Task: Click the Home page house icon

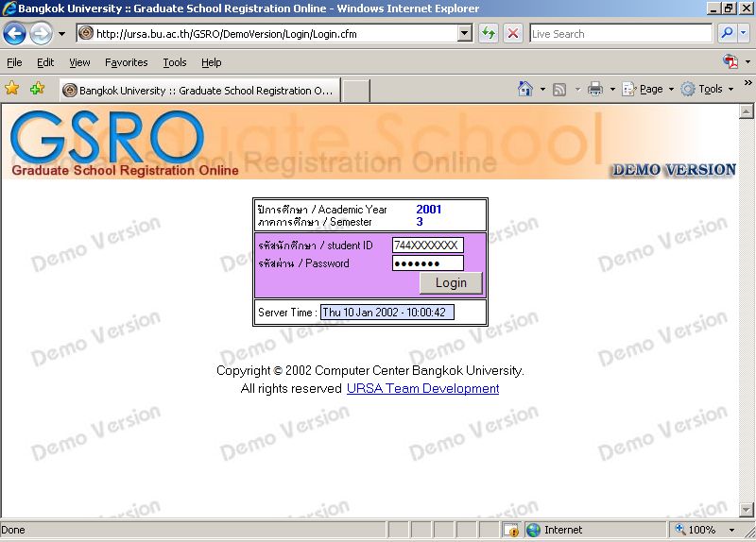Action: [x=525, y=89]
